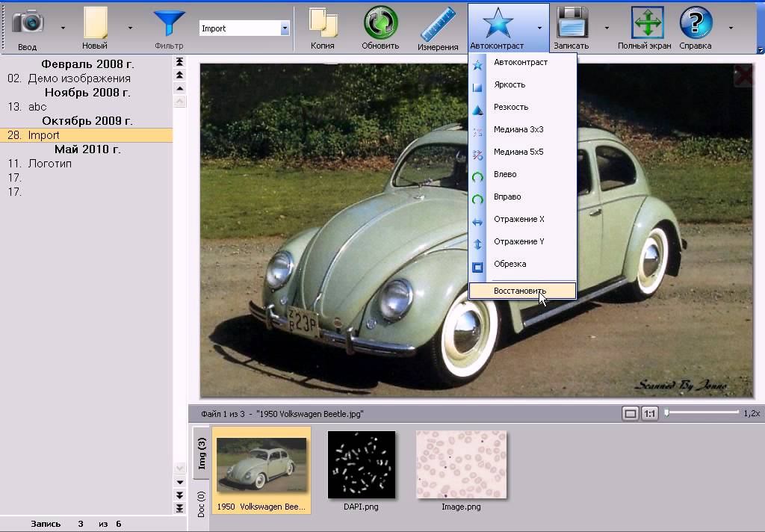Viewport: 765px width, 532px height.
Task: Select the 1950 Volkswagen Beetle thumbnail
Action: pos(261,470)
